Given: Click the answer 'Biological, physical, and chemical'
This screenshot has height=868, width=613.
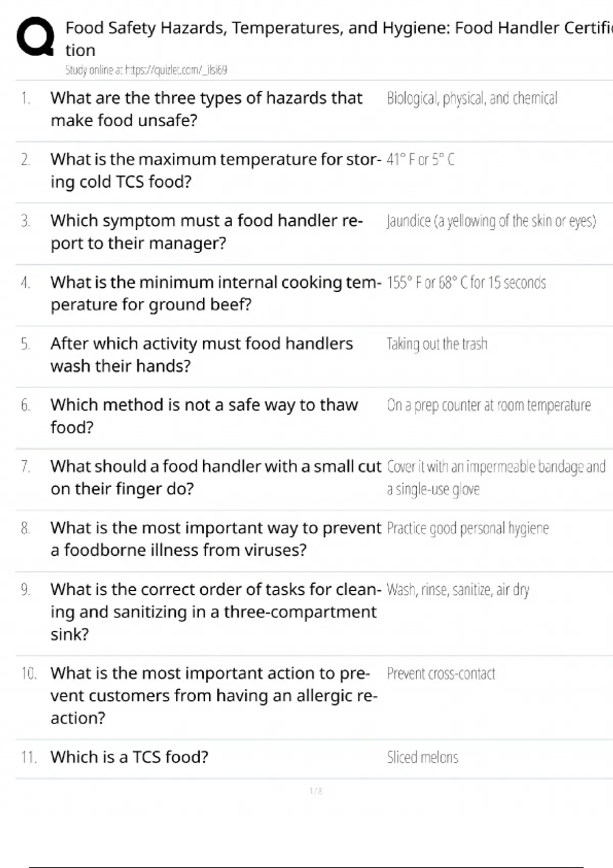Looking at the screenshot, I should 472,98.
